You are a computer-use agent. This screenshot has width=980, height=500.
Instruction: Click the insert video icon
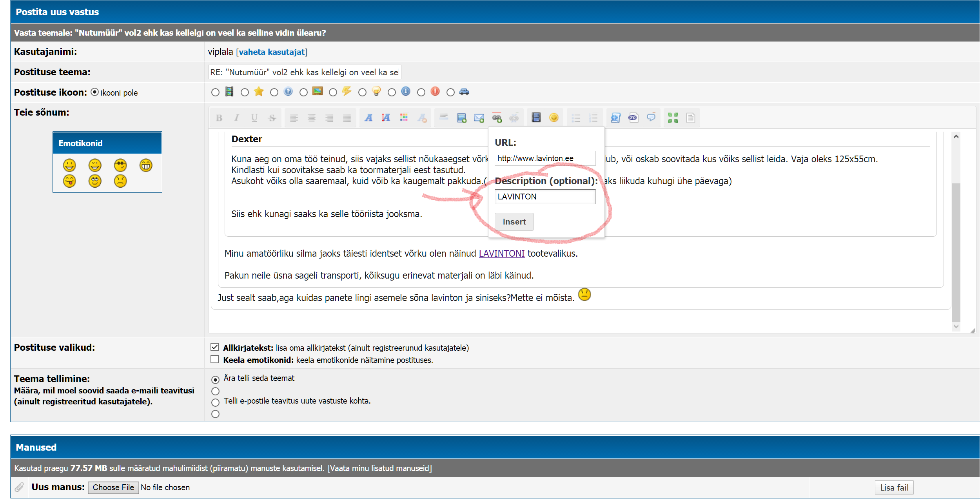pyautogui.click(x=536, y=118)
